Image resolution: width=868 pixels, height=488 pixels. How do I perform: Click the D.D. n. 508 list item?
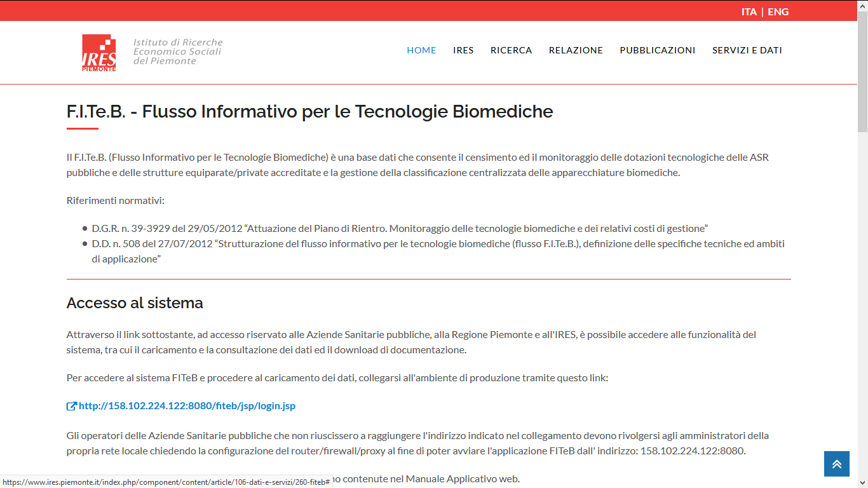pyautogui.click(x=438, y=252)
